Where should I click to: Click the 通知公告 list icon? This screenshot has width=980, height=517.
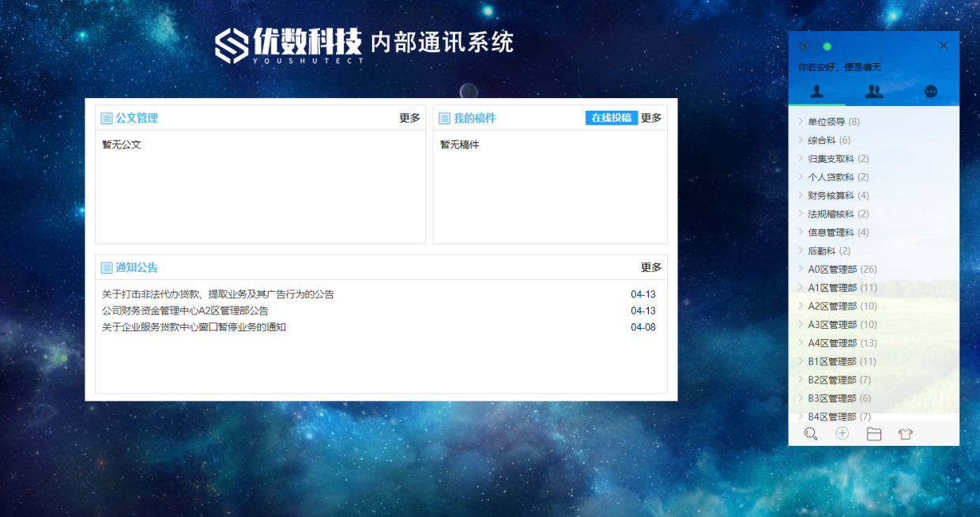tap(107, 268)
